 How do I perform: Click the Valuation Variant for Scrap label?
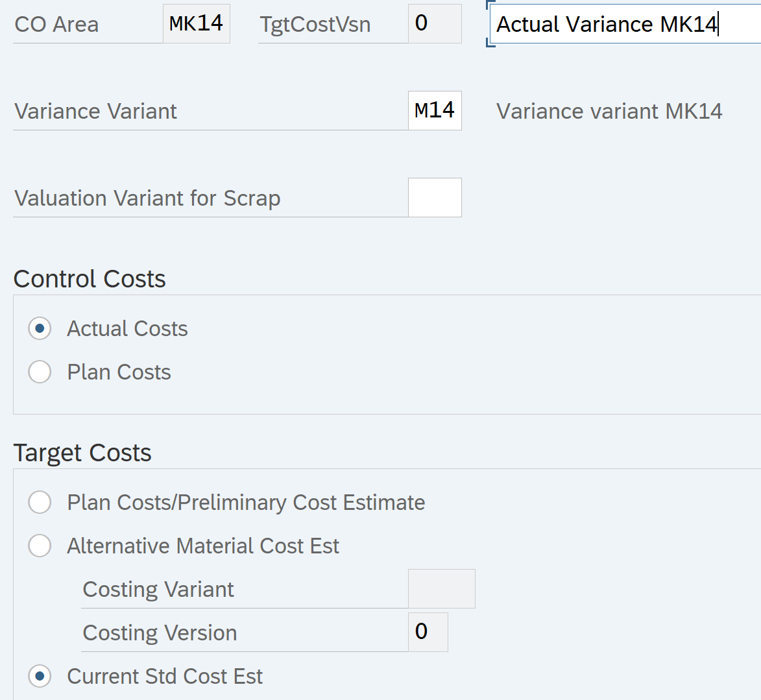pos(147,199)
